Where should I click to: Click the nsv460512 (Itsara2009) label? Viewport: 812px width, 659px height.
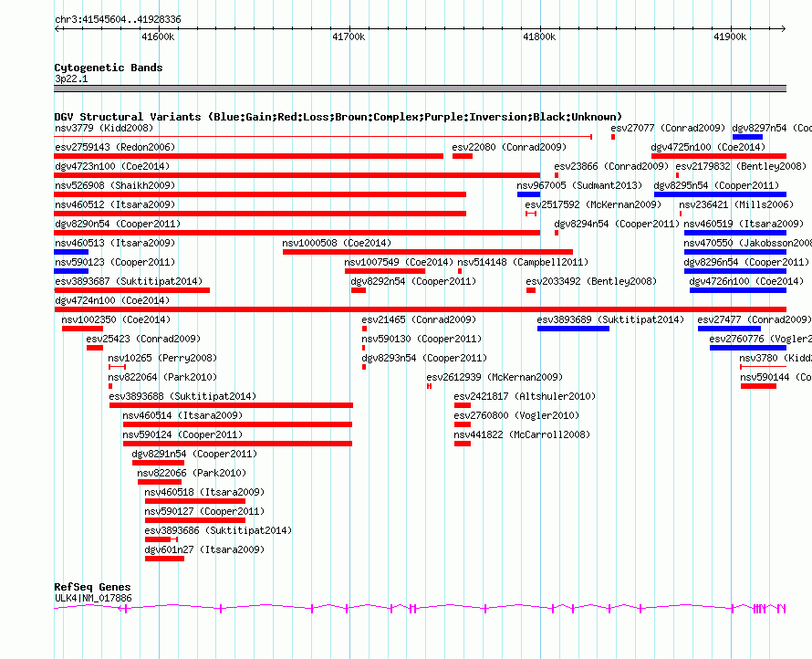115,204
